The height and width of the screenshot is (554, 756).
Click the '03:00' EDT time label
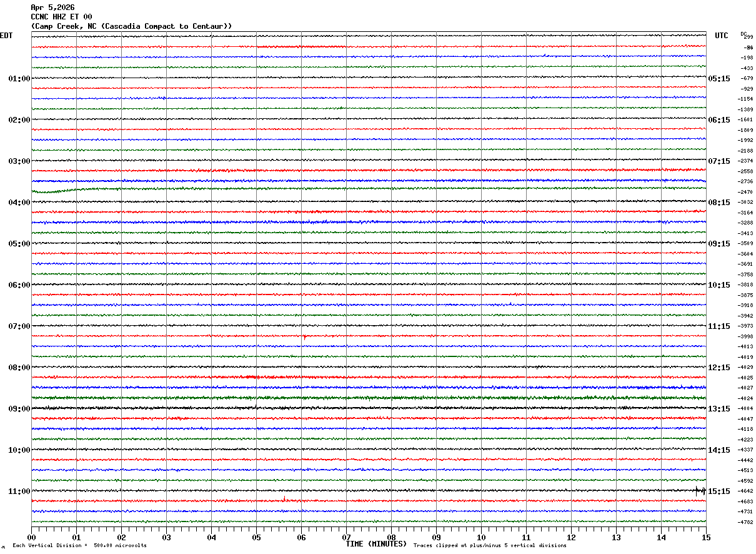19,161
